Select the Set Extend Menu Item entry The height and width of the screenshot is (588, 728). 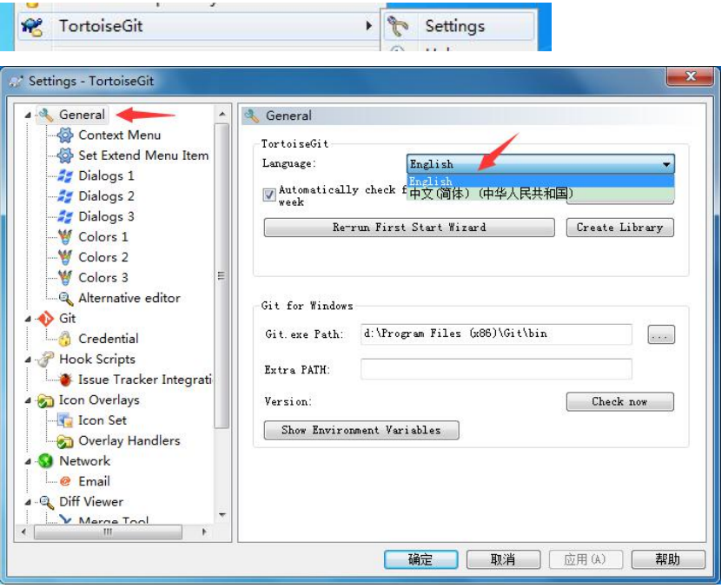click(x=143, y=155)
